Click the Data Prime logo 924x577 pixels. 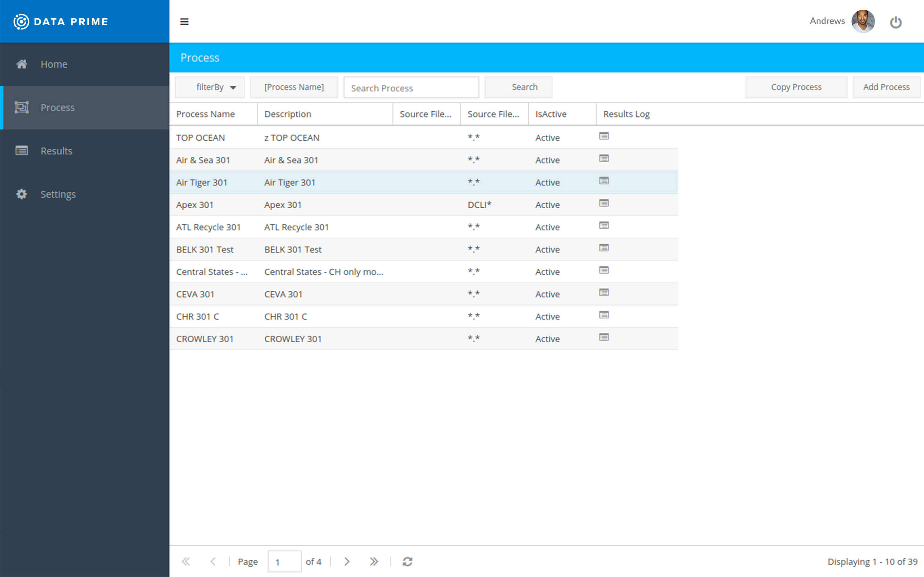(x=60, y=21)
